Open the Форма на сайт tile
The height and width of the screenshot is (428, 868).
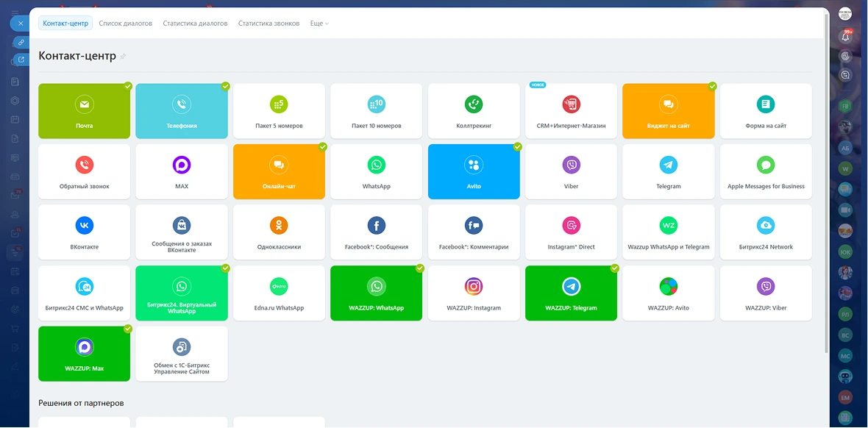tap(766, 111)
